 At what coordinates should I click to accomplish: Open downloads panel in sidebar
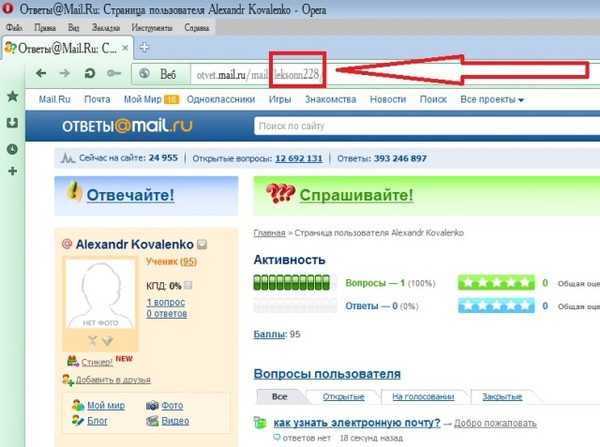(x=13, y=123)
